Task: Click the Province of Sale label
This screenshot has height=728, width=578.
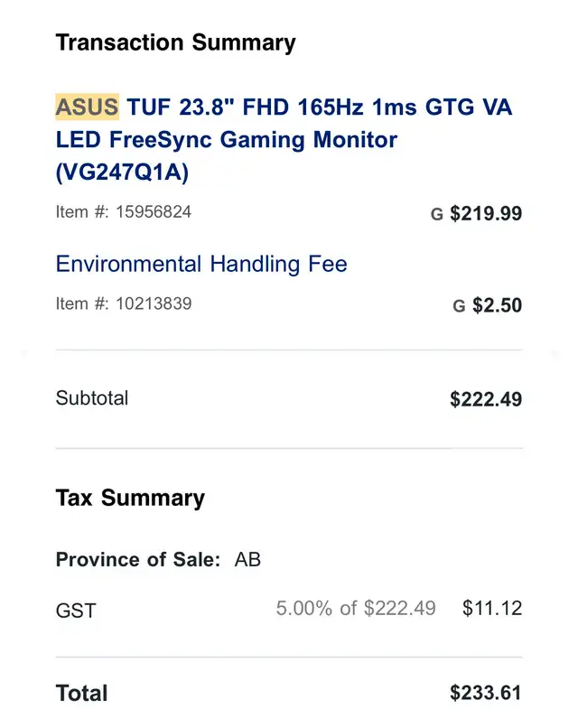Action: 138,559
